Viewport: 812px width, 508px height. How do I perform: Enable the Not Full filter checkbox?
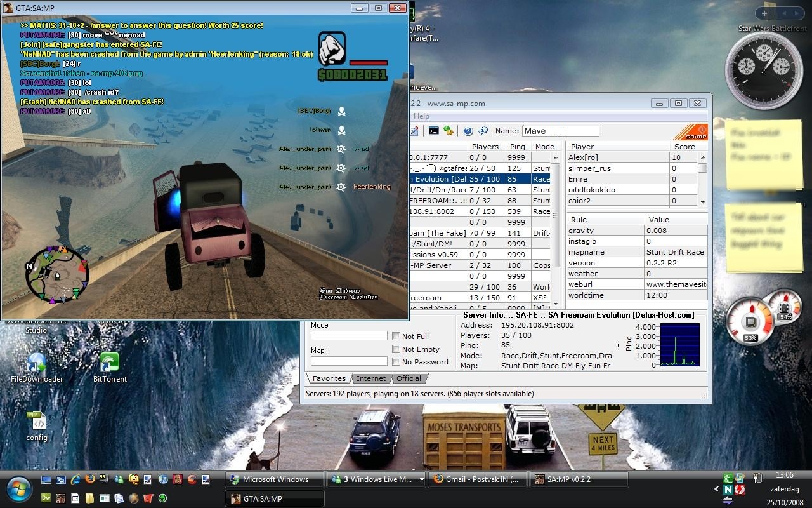[396, 337]
